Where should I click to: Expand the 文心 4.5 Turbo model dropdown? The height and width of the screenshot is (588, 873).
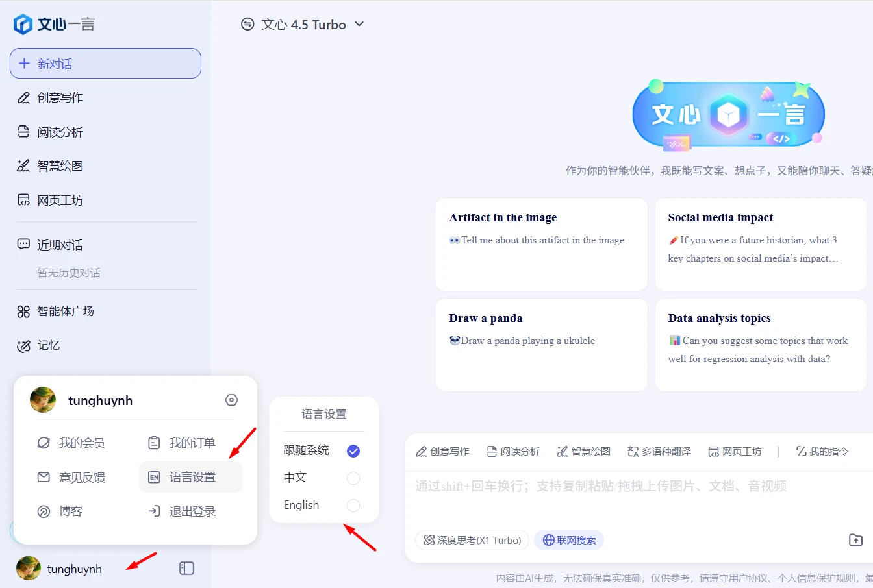tap(359, 25)
